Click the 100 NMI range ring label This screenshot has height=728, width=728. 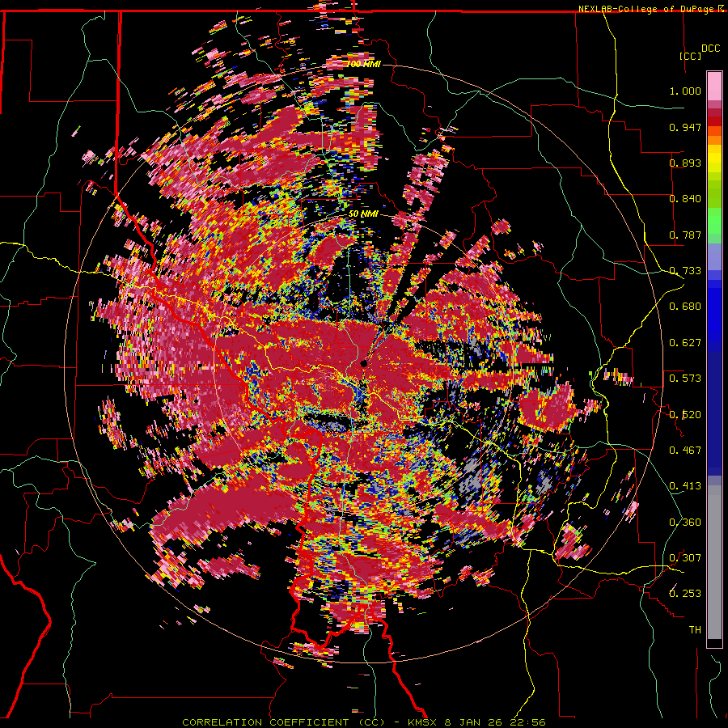[363, 64]
